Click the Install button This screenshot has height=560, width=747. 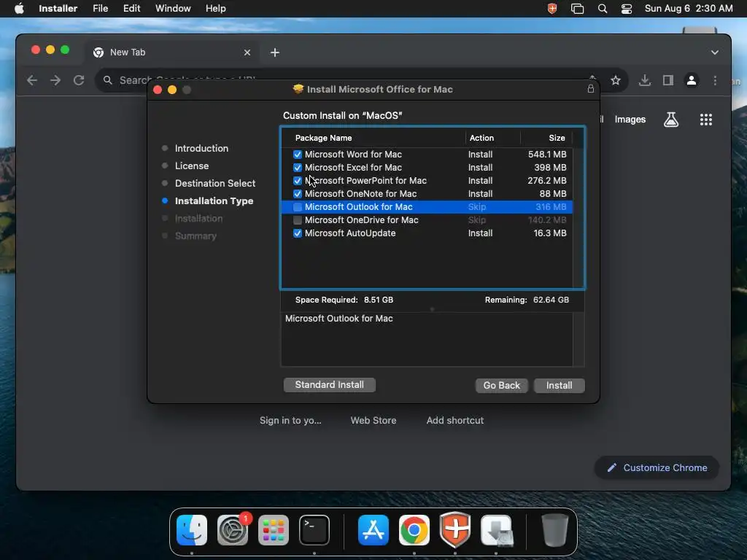559,385
